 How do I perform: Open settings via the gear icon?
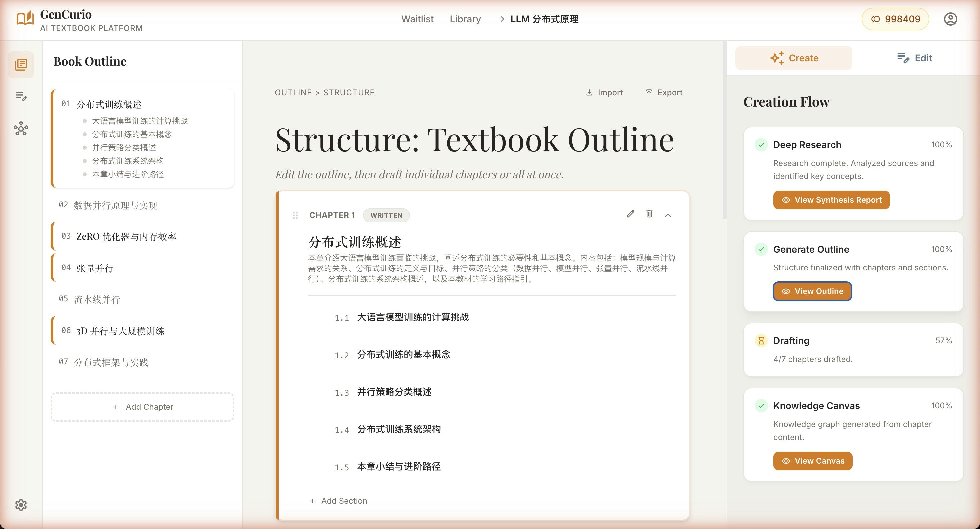pos(21,505)
